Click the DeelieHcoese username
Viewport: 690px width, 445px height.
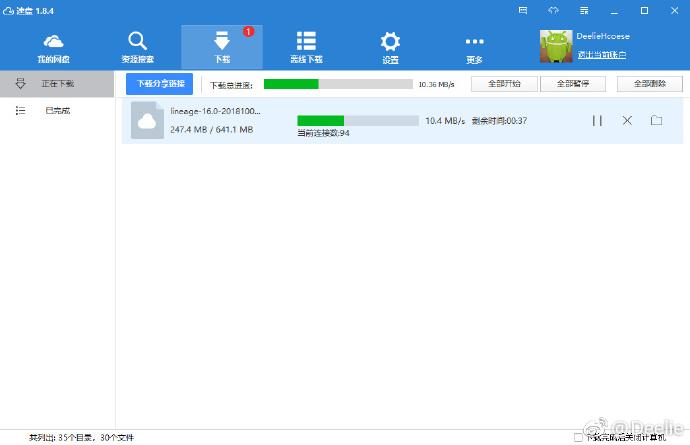click(603, 36)
